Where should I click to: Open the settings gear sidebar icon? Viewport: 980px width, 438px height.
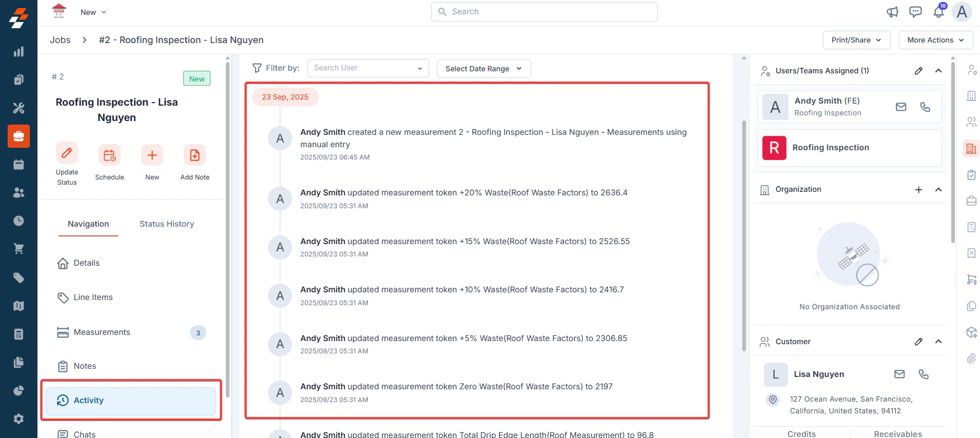(18, 419)
